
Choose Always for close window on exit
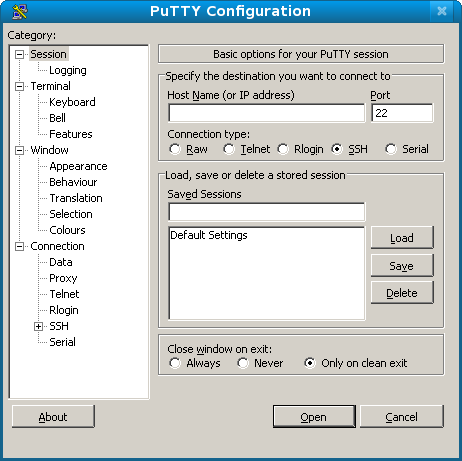tap(175, 363)
